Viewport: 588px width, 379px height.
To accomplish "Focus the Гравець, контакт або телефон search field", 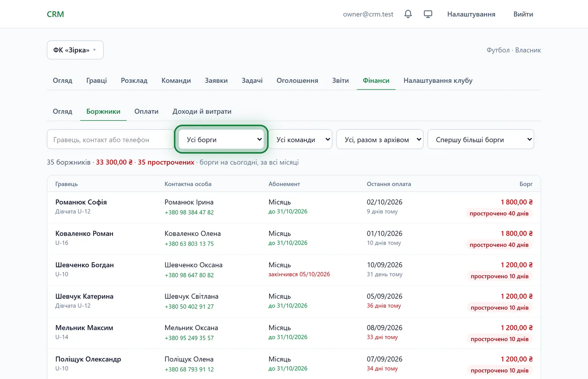I will (x=110, y=139).
